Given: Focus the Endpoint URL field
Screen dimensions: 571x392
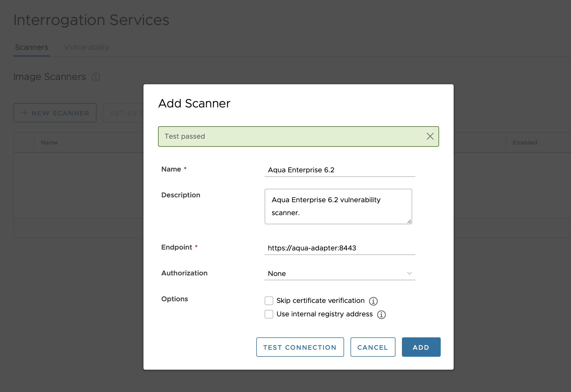Looking at the screenshot, I should [x=339, y=248].
